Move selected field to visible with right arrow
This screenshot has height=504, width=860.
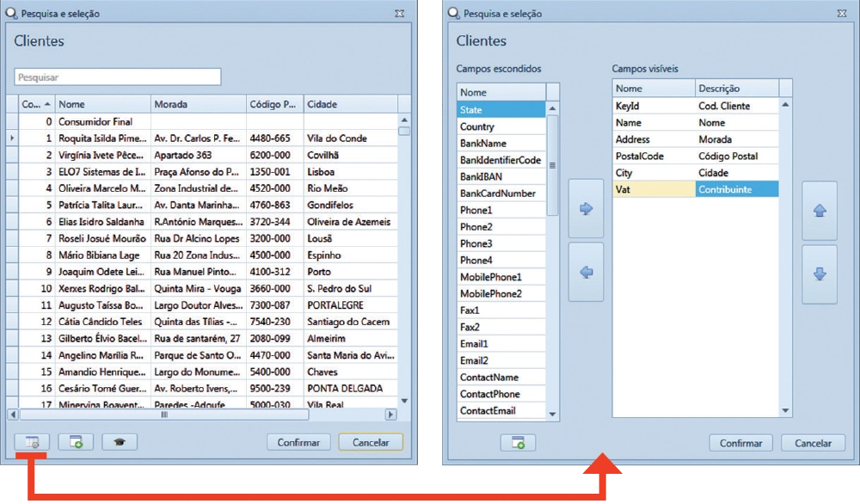(x=586, y=209)
